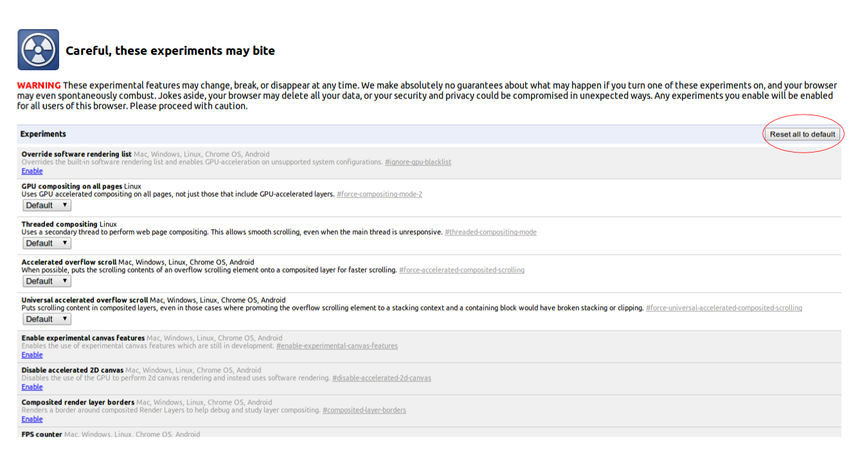This screenshot has height=449, width=860.
Task: Enable experimental canvas features
Action: click(32, 355)
